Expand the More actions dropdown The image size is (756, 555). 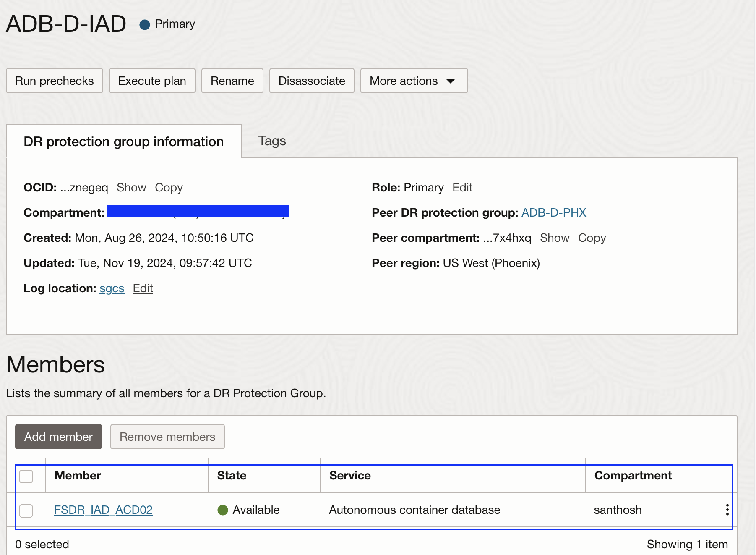[413, 81]
